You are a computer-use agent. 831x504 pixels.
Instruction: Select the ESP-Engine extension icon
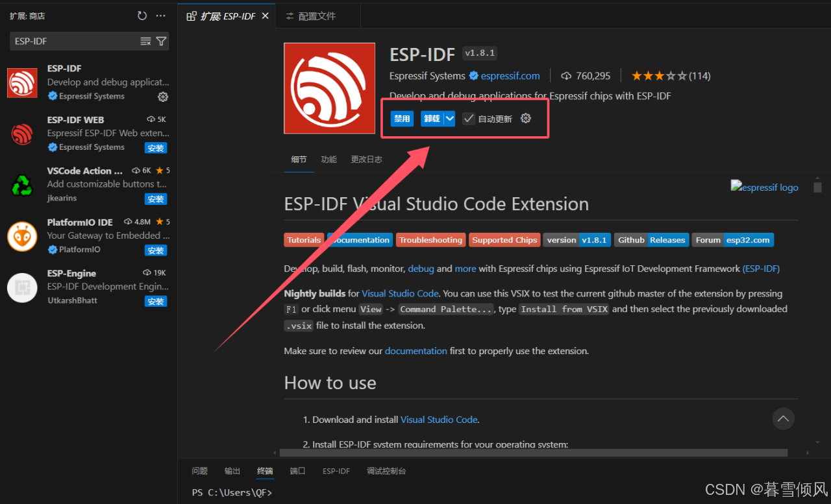point(22,287)
